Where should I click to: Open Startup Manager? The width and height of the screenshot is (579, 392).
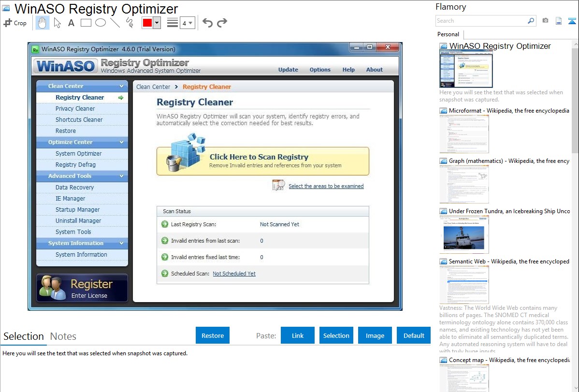(82, 209)
